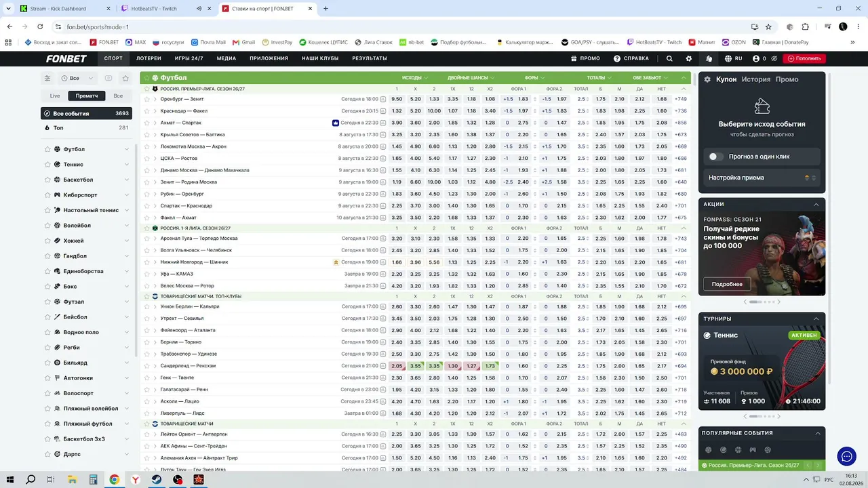868x488 pixels.
Task: Open the Лотереи menu
Action: (149, 58)
